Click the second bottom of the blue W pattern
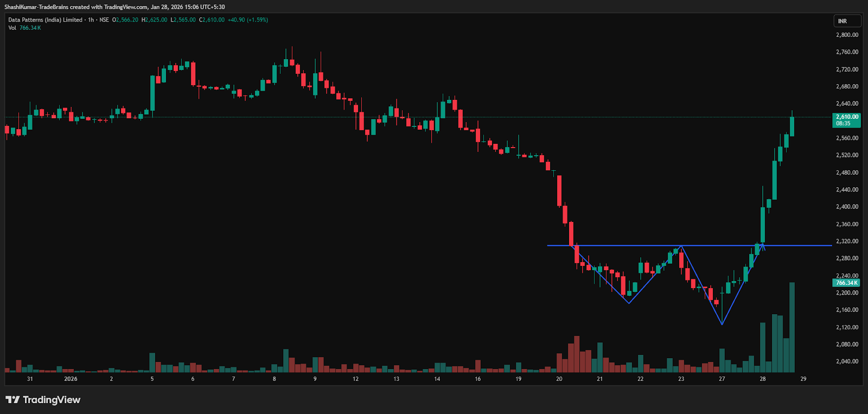The image size is (868, 414). pyautogui.click(x=722, y=324)
